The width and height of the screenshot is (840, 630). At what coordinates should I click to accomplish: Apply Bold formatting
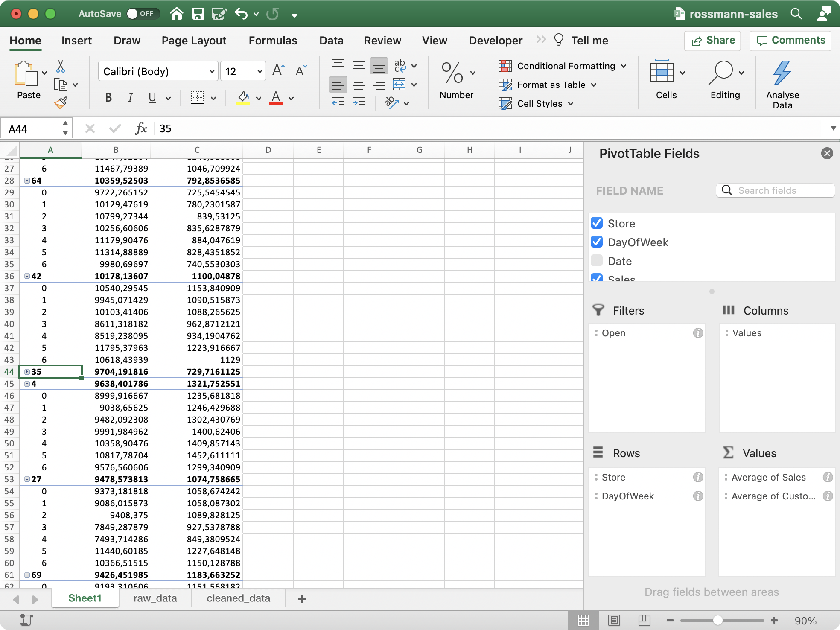click(108, 98)
